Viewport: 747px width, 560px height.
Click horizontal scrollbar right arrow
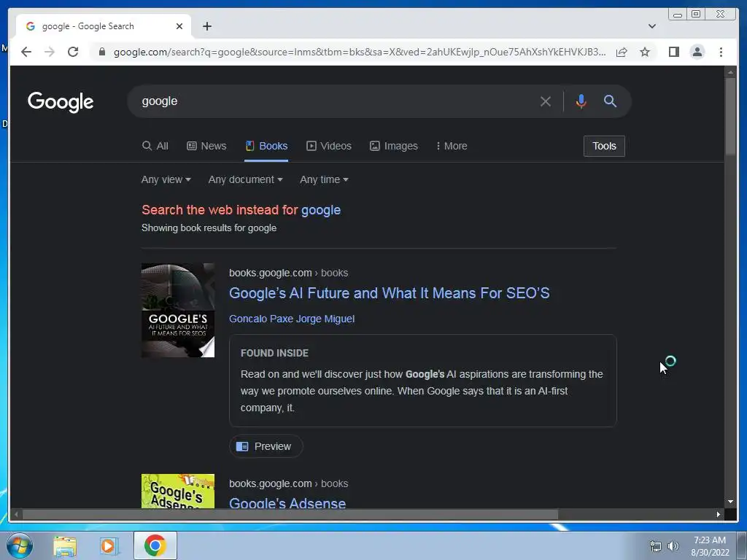[718, 514]
